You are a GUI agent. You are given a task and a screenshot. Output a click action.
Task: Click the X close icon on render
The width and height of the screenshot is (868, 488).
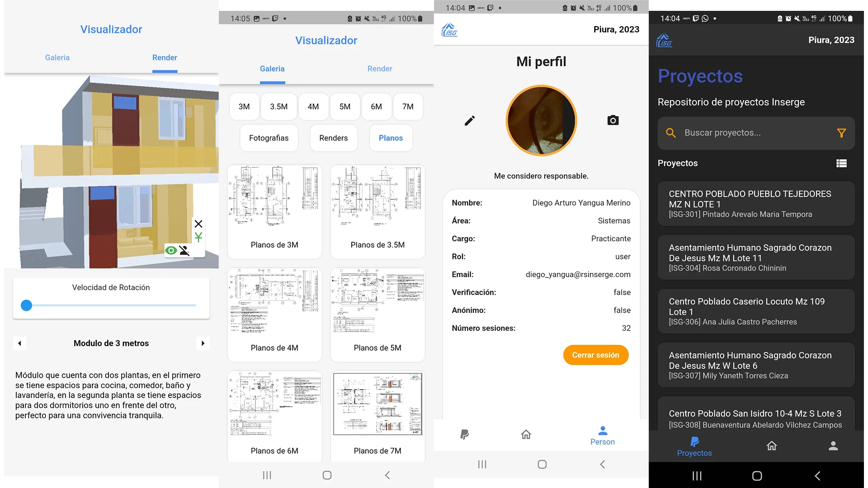pyautogui.click(x=198, y=224)
